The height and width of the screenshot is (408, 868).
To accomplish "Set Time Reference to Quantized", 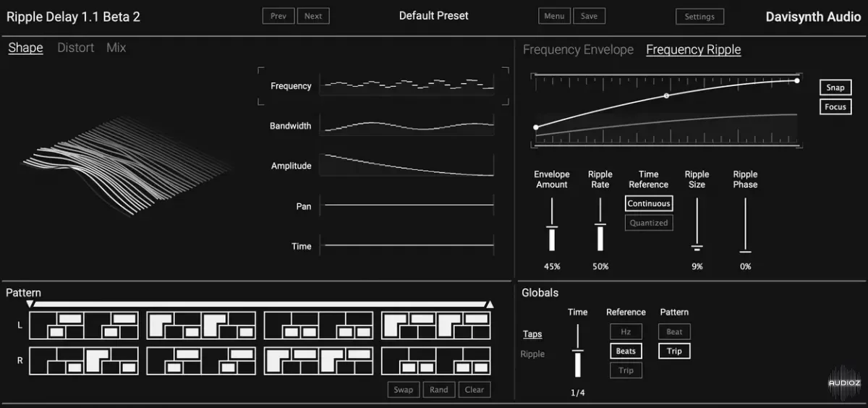I will click(x=649, y=223).
